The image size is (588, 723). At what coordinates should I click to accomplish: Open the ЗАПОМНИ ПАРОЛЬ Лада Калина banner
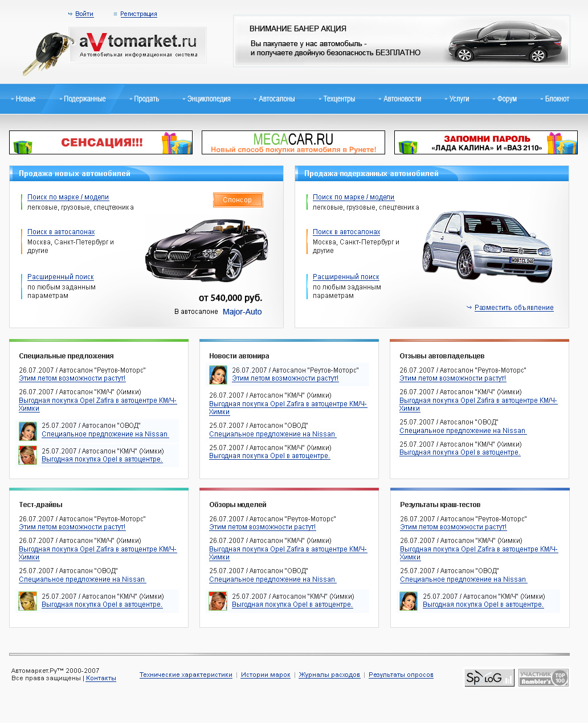tap(486, 142)
